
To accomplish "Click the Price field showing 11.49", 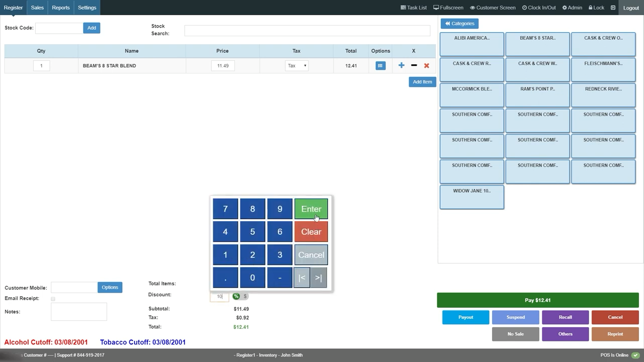I will 223,66.
